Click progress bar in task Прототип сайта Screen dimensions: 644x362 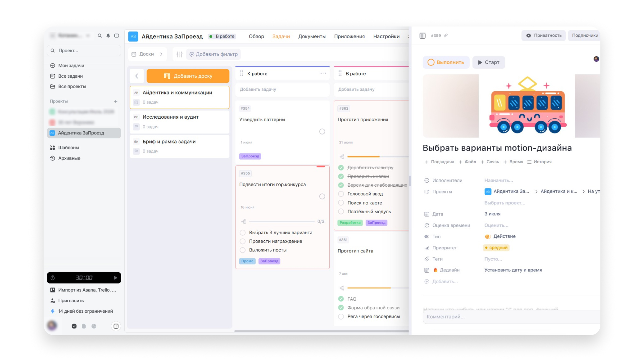click(x=378, y=288)
